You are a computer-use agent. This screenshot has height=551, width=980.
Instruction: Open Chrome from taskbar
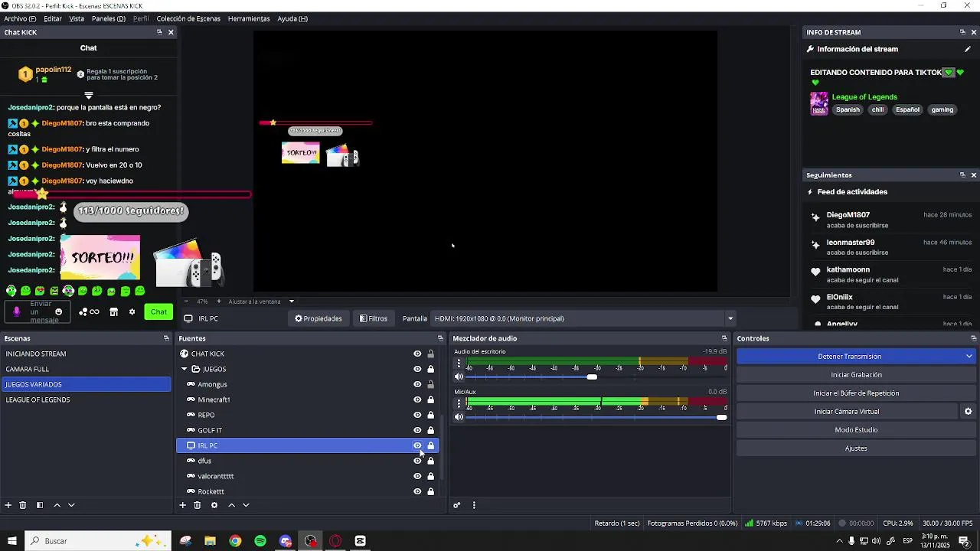pos(235,541)
